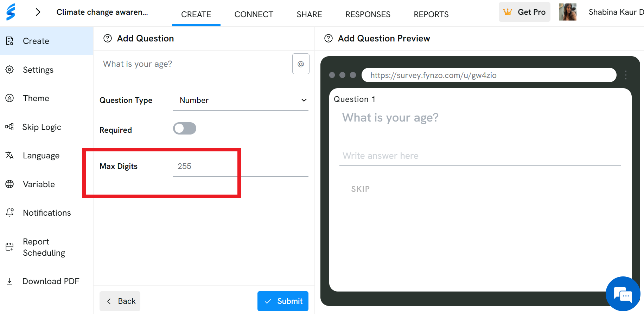Open preview browser three-dot menu

tap(626, 75)
